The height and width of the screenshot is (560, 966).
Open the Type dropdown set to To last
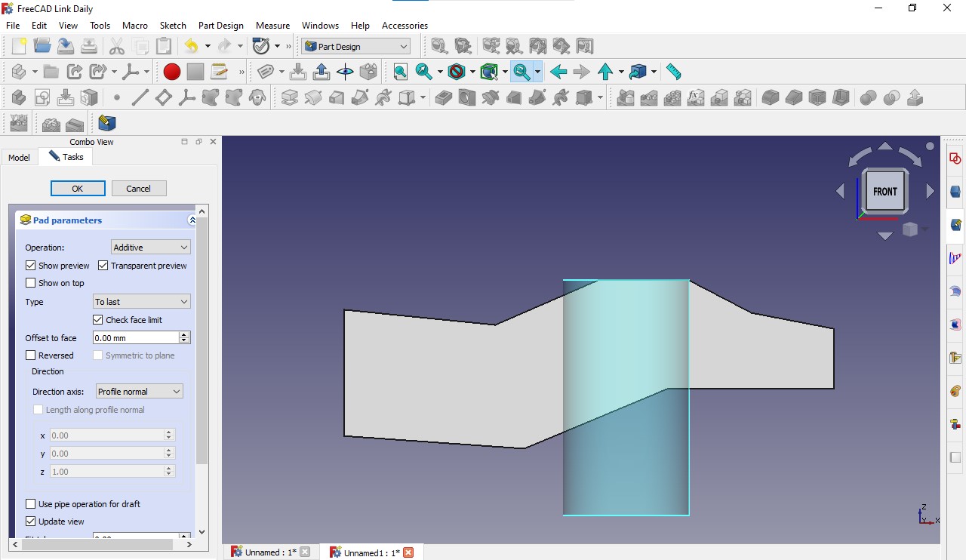[141, 301]
